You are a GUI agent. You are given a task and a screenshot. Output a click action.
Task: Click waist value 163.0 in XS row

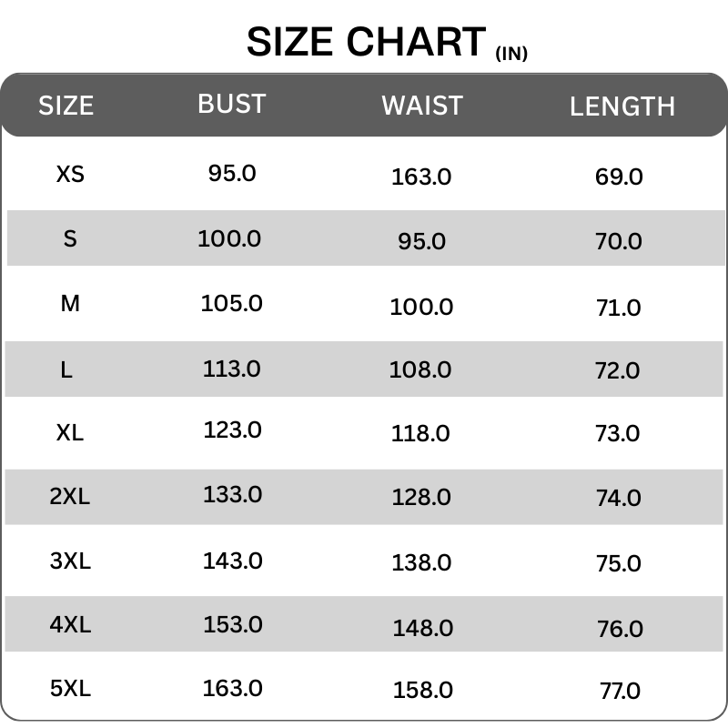[x=421, y=177]
